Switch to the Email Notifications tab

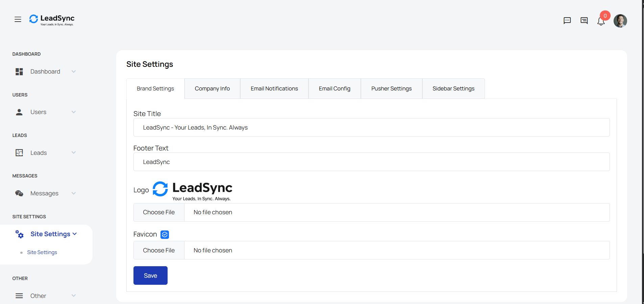(x=274, y=89)
